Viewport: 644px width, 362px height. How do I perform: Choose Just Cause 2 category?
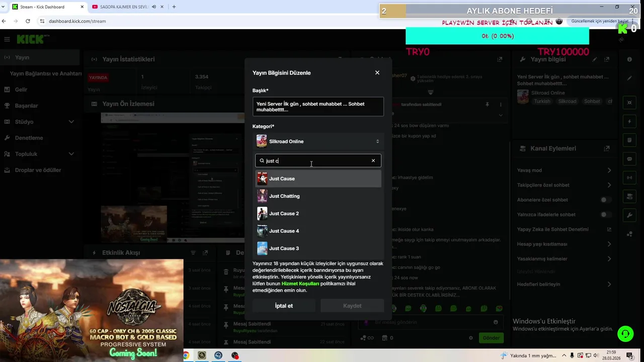tap(318, 213)
